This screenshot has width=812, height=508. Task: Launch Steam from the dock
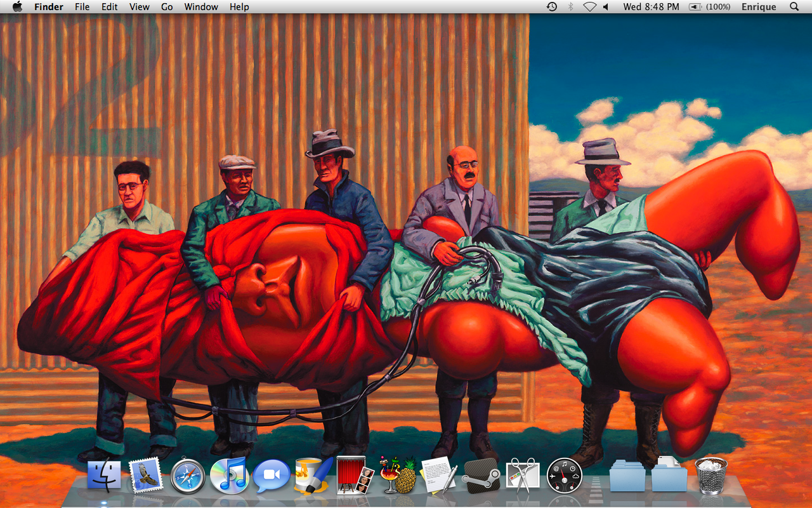(481, 476)
